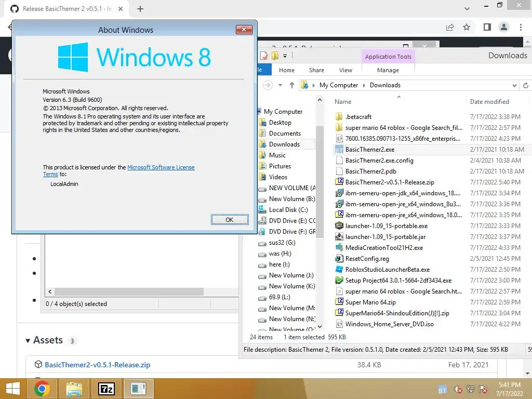Collapse the Assets section
The width and height of the screenshot is (532, 399).
28,340
